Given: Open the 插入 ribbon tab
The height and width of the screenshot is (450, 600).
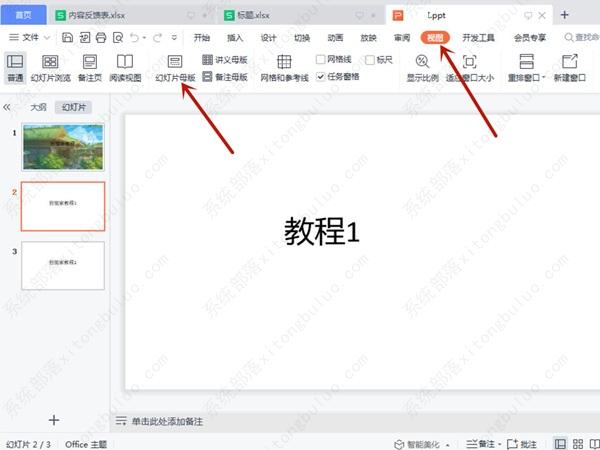Looking at the screenshot, I should pyautogui.click(x=235, y=38).
